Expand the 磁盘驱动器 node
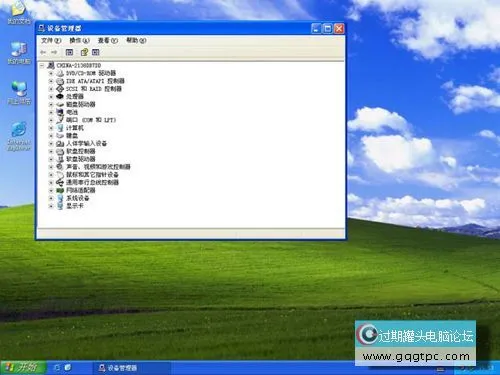Viewport: 500px width, 375px height. (51, 104)
